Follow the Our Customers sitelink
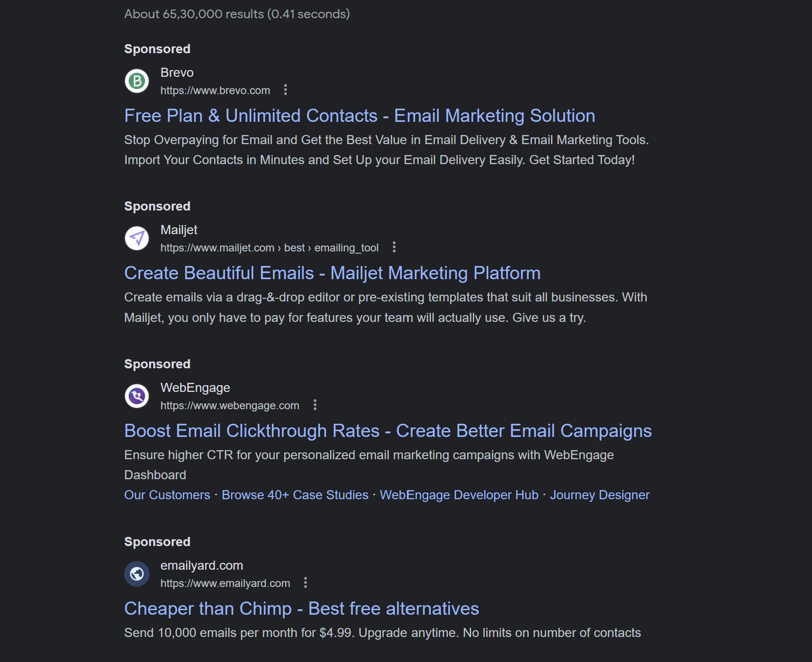 click(167, 495)
